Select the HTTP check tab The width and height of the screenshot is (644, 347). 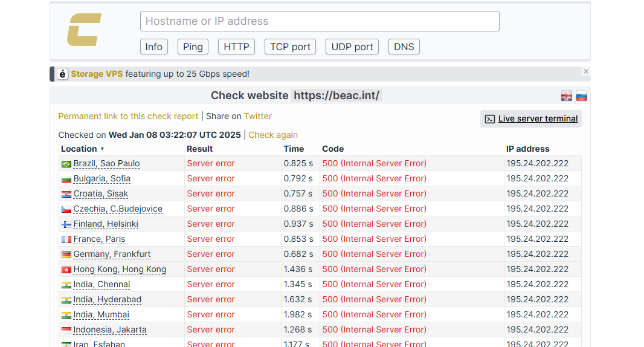[236, 47]
